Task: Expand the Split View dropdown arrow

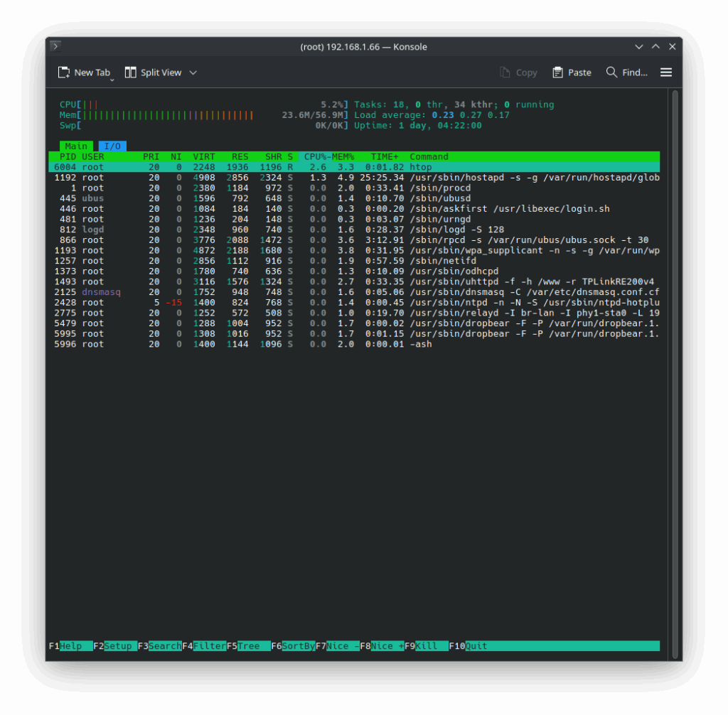Action: pos(193,72)
